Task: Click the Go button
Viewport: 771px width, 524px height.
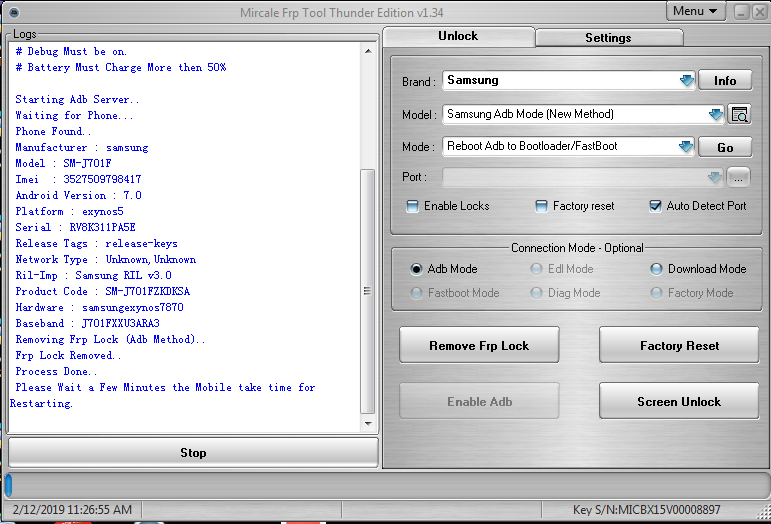Action: click(725, 147)
